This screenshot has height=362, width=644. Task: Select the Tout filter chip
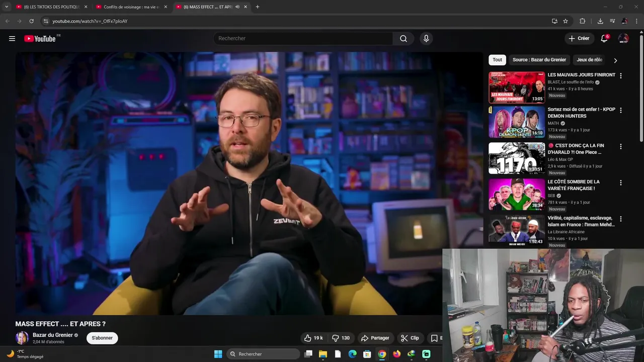point(497,60)
